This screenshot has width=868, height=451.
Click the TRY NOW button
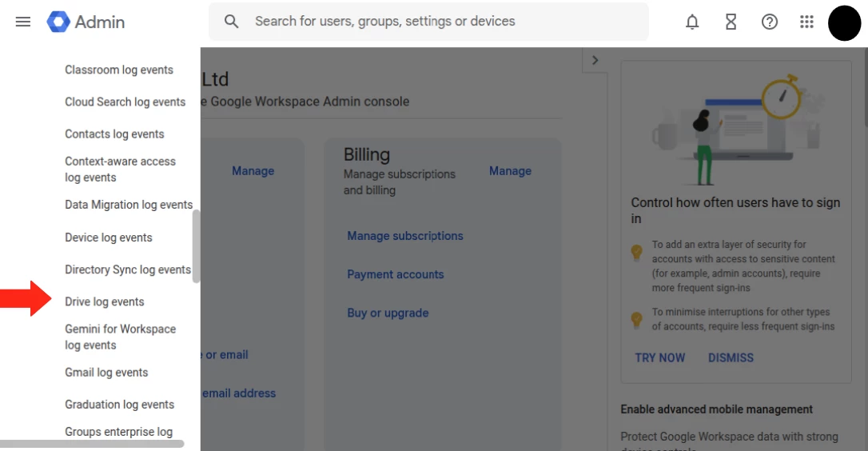click(660, 358)
